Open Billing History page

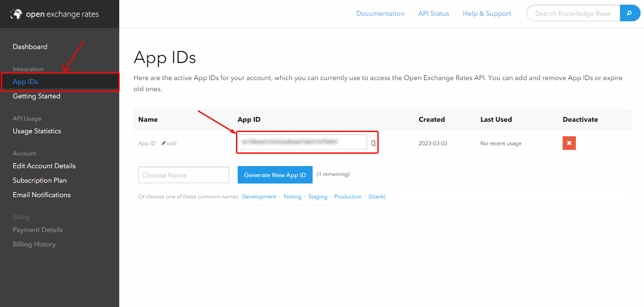coord(34,244)
